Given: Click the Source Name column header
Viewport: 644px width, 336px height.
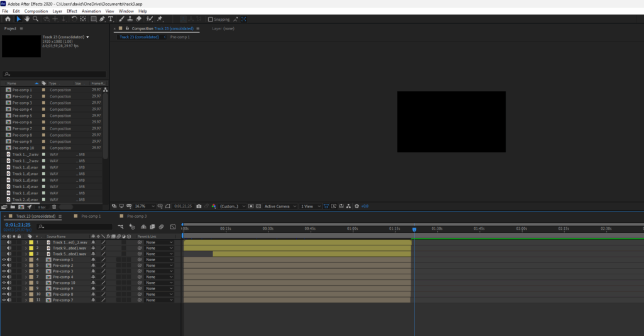Looking at the screenshot, I should tap(56, 237).
